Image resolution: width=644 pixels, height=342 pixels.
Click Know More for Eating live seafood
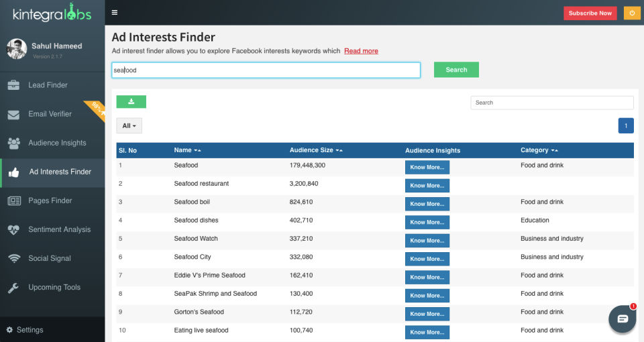click(x=427, y=332)
